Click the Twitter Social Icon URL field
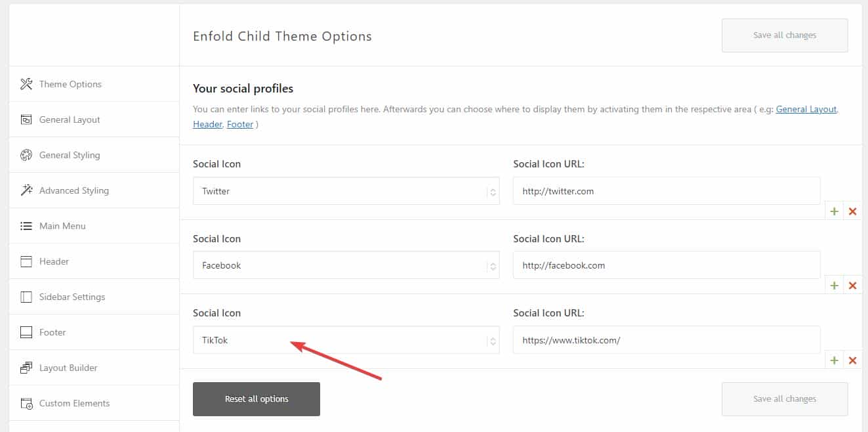The height and width of the screenshot is (432, 868). click(667, 191)
